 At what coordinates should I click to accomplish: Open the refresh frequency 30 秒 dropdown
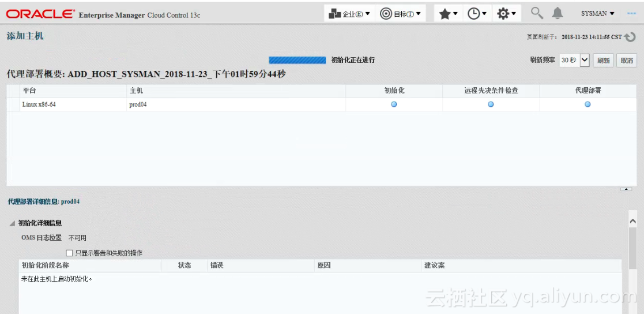[575, 60]
